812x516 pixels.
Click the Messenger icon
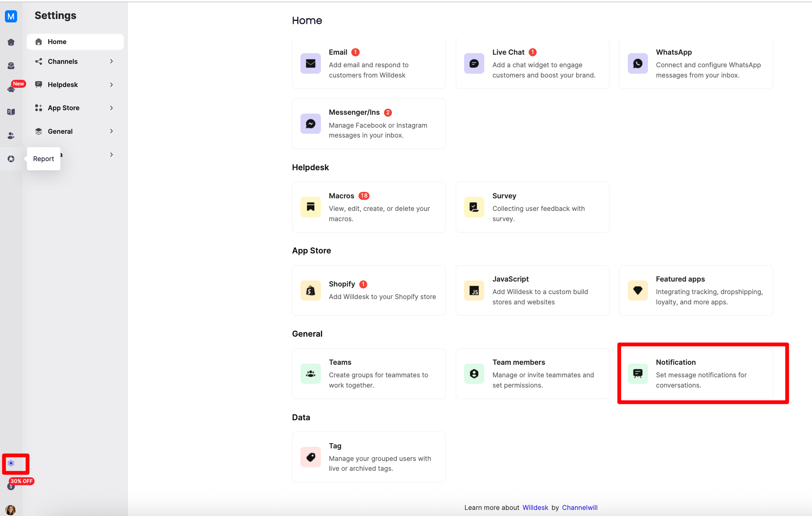pos(311,123)
